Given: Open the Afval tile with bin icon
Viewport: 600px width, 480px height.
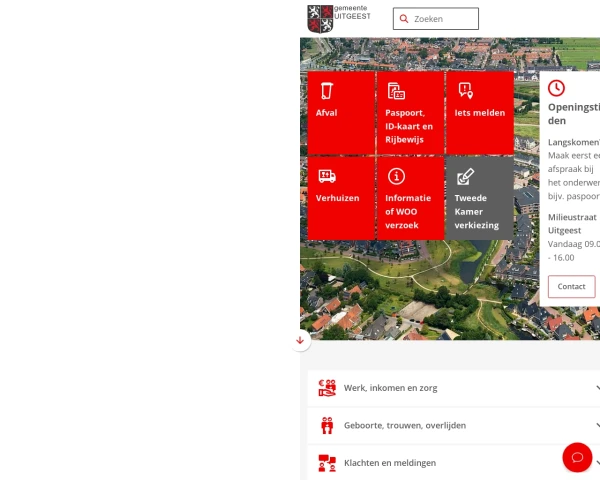Looking at the screenshot, I should point(341,113).
